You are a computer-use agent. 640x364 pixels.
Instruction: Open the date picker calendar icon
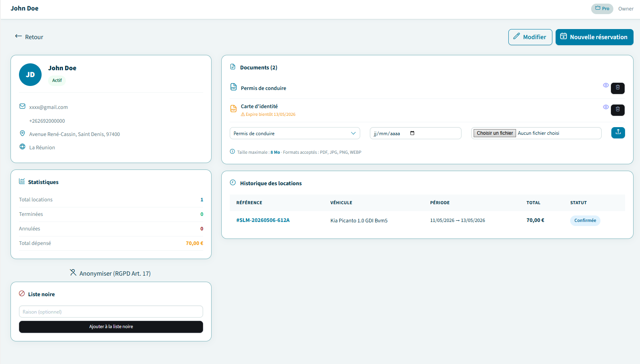click(x=412, y=133)
